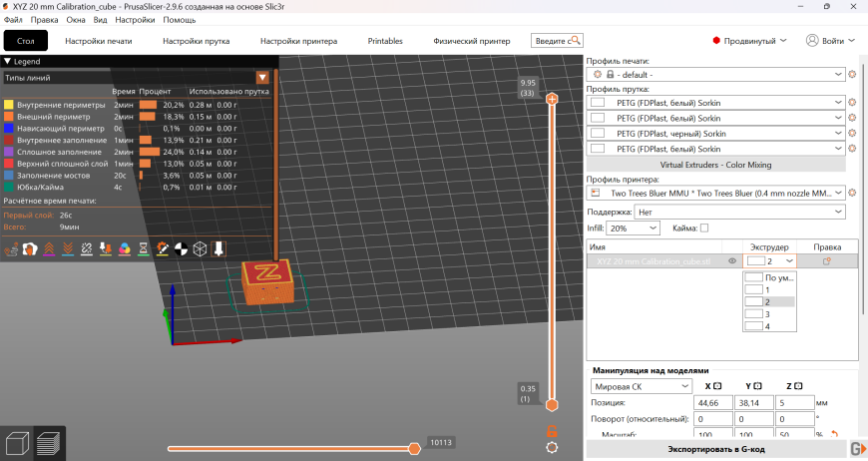Click top thumb of vertical layer slider
The height and width of the screenshot is (461, 868).
[552, 99]
